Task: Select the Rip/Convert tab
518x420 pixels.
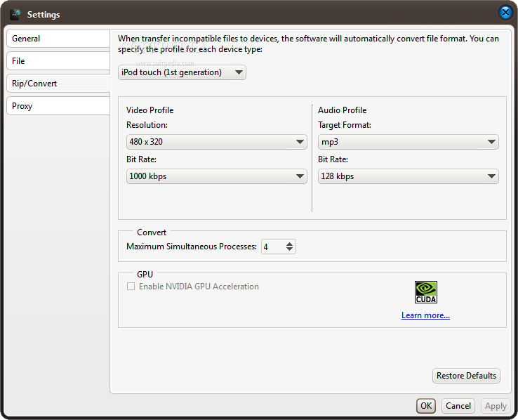Action: [58, 84]
